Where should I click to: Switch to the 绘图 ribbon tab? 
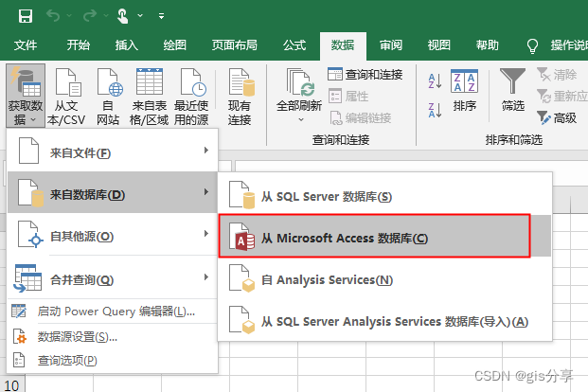[x=175, y=45]
